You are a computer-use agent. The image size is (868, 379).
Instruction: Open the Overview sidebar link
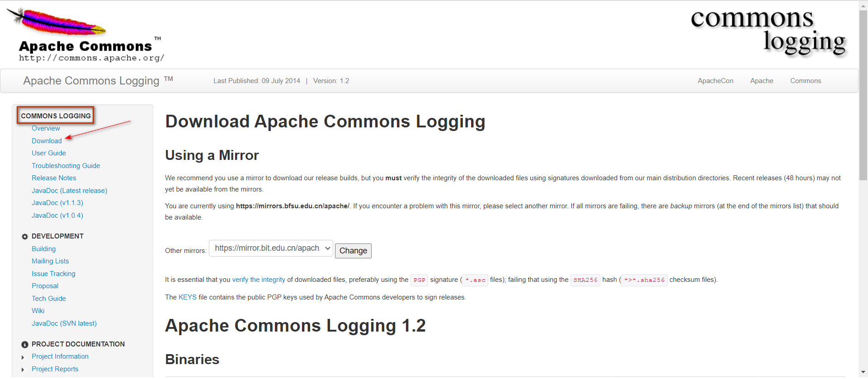coord(46,128)
